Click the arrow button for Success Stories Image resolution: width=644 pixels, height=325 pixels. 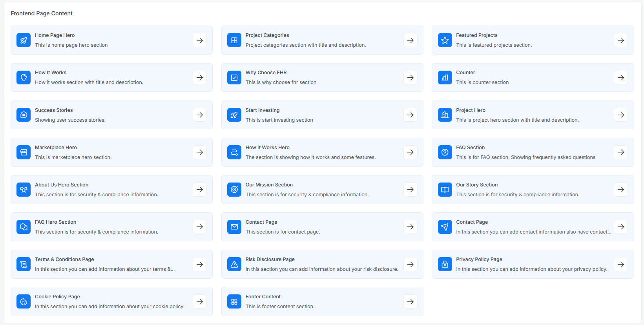(x=200, y=115)
